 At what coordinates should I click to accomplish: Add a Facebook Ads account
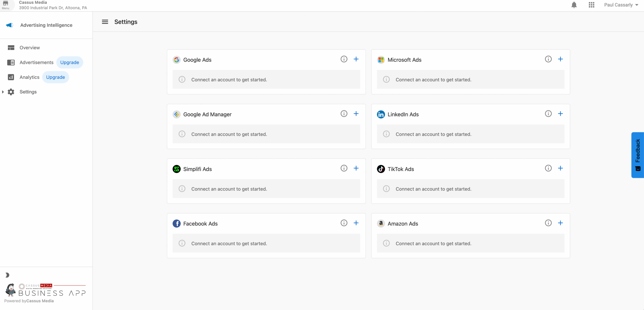click(356, 223)
